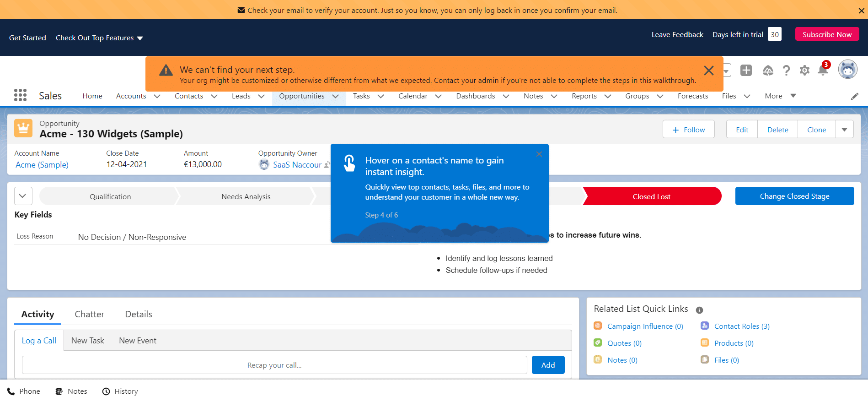The image size is (868, 402).
Task: Click the Edit button
Action: [x=742, y=130]
